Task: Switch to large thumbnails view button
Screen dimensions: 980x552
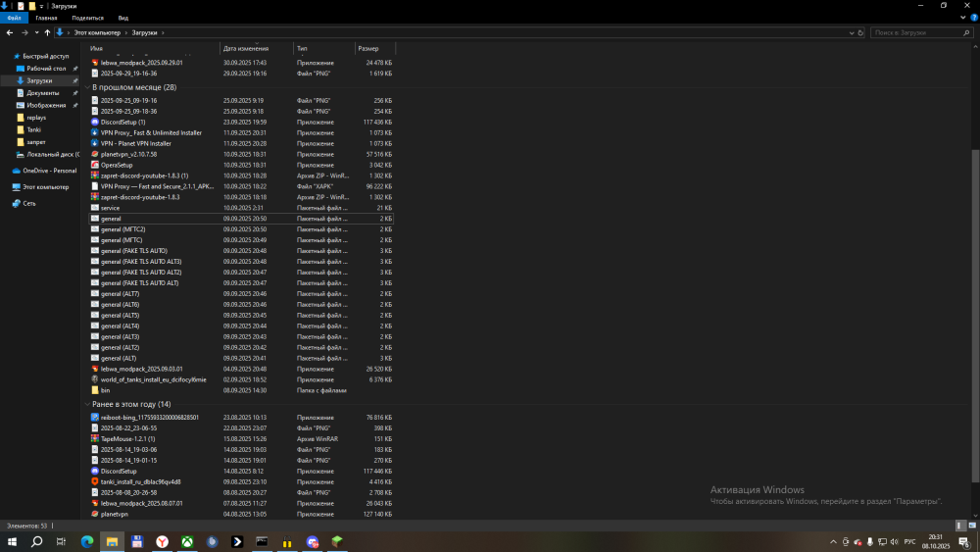Action: pyautogui.click(x=972, y=526)
